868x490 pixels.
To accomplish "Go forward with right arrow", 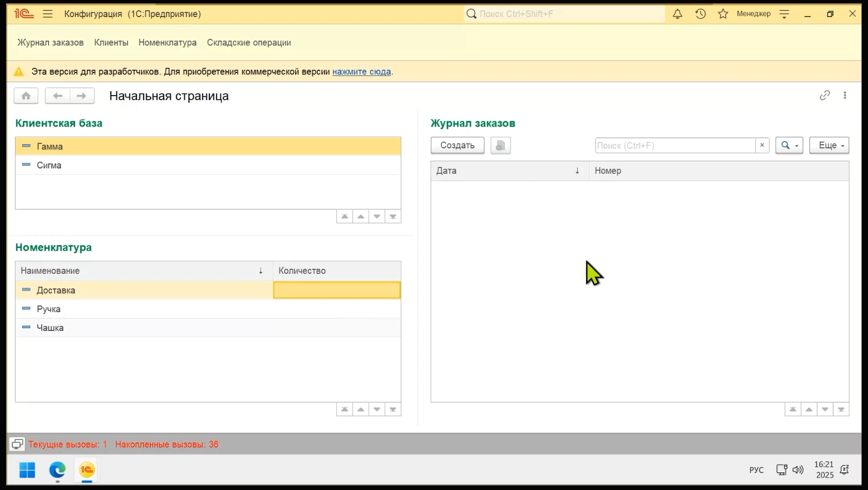I will coord(82,96).
